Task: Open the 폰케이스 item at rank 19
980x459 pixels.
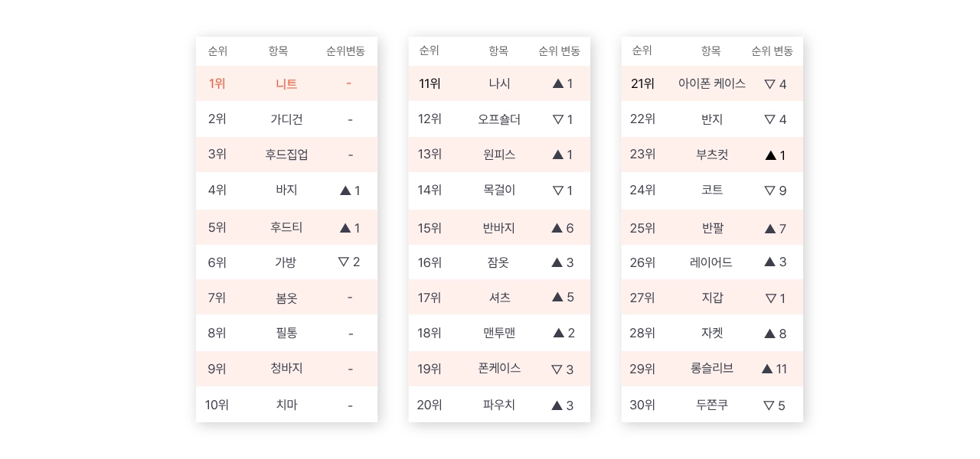Action: (499, 369)
